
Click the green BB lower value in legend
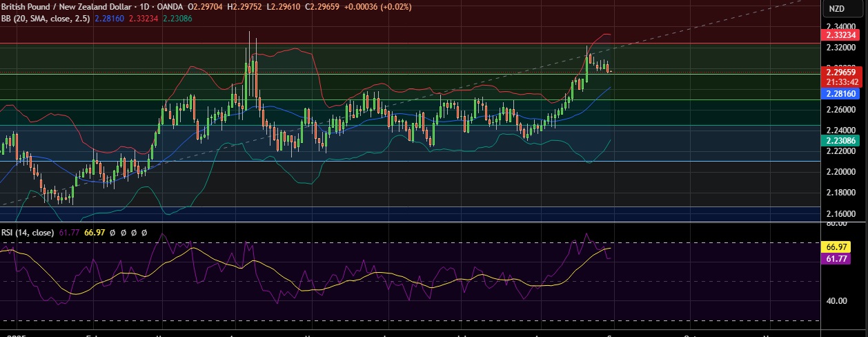177,19
